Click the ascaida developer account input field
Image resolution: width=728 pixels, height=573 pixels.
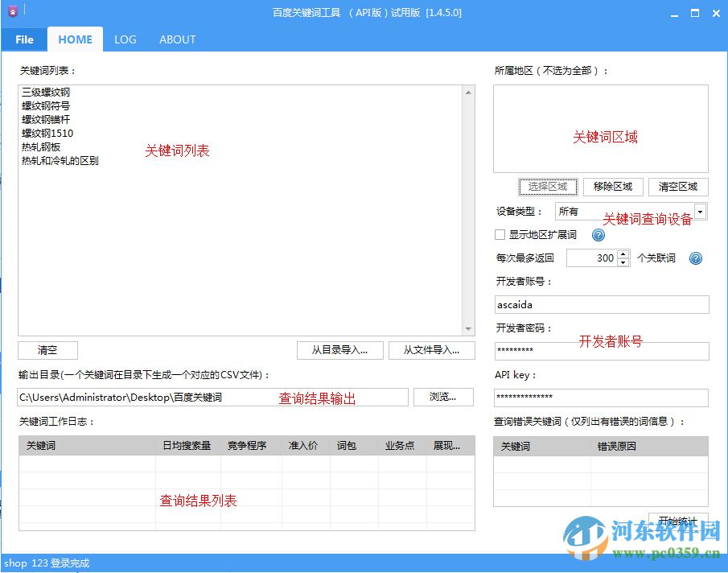point(599,304)
